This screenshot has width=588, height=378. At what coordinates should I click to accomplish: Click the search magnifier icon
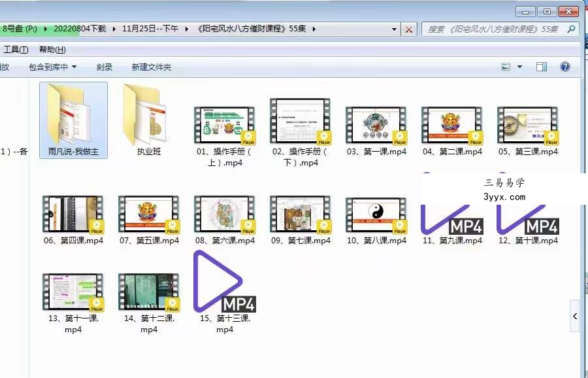click(x=571, y=29)
